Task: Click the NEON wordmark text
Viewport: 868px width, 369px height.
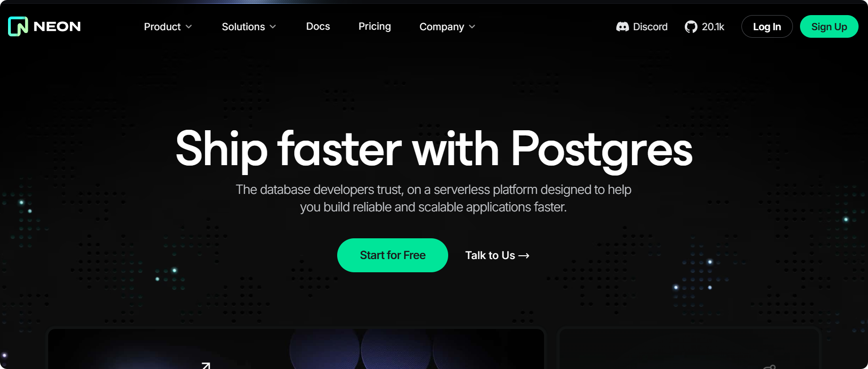Action: point(57,26)
